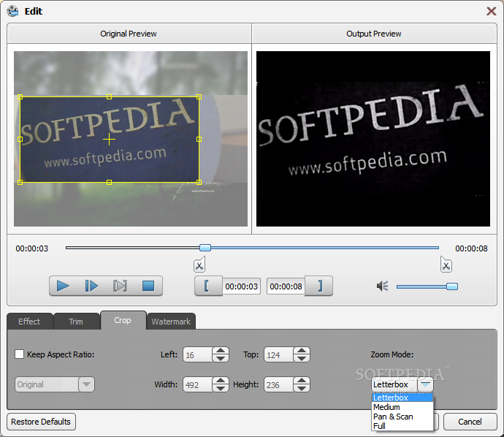Click the Original Preview header
The image size is (504, 437).
(x=129, y=34)
